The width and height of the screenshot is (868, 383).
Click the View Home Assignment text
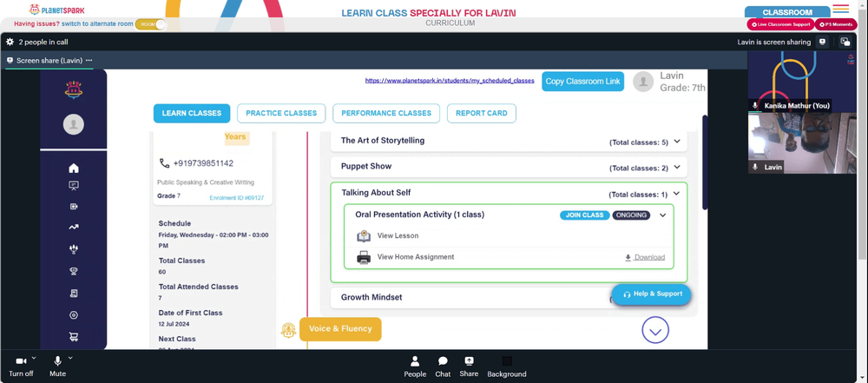tap(416, 257)
